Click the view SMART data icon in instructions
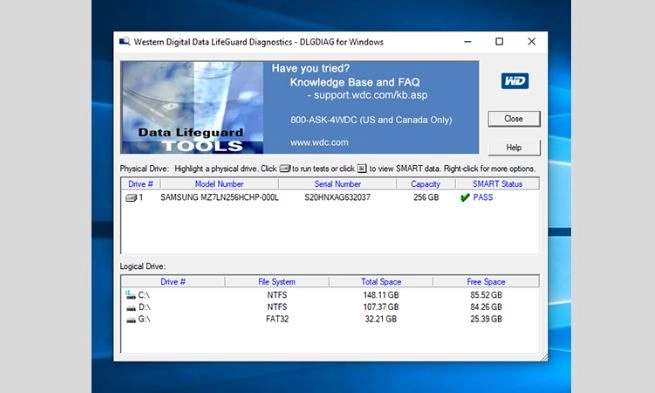 tap(362, 168)
